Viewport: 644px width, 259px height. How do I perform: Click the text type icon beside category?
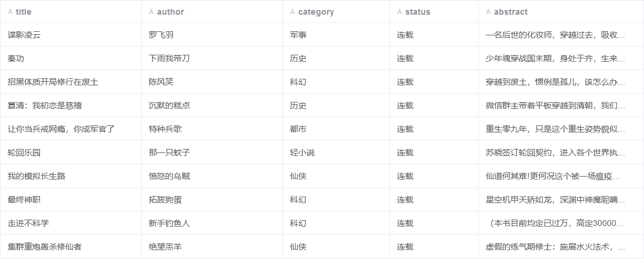(293, 12)
